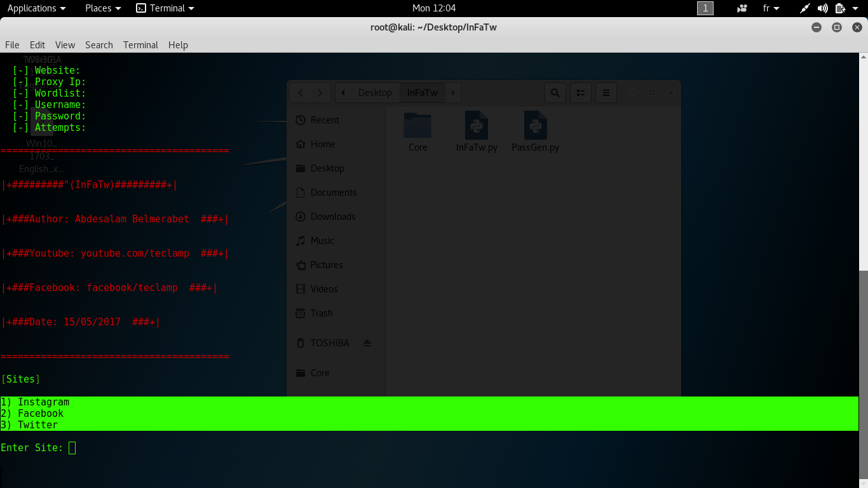868x488 pixels.
Task: Click the '[Sites]' heading text
Action: pyautogui.click(x=21, y=379)
